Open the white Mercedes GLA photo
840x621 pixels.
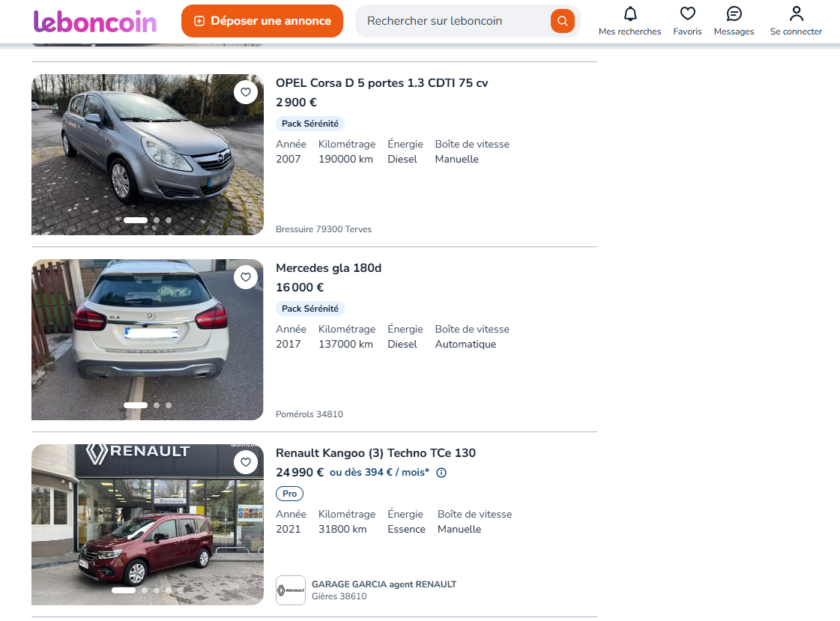135,337
